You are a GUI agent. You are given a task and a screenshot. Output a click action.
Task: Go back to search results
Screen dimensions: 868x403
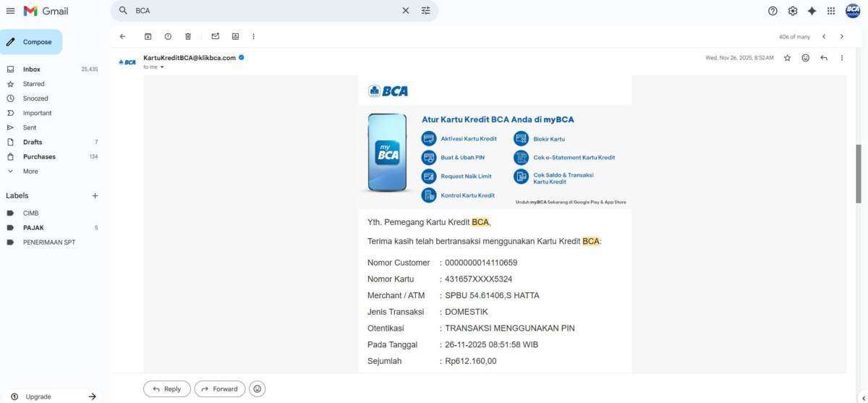click(x=122, y=36)
